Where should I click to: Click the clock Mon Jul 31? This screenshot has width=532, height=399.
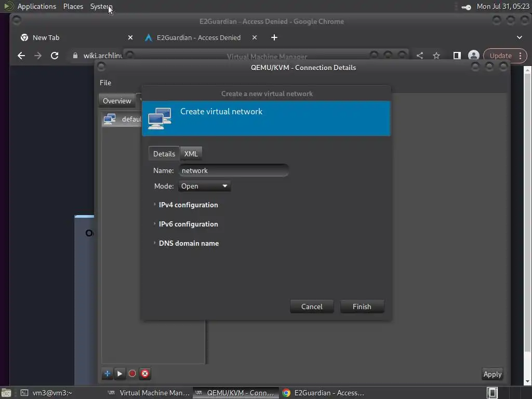503,6
